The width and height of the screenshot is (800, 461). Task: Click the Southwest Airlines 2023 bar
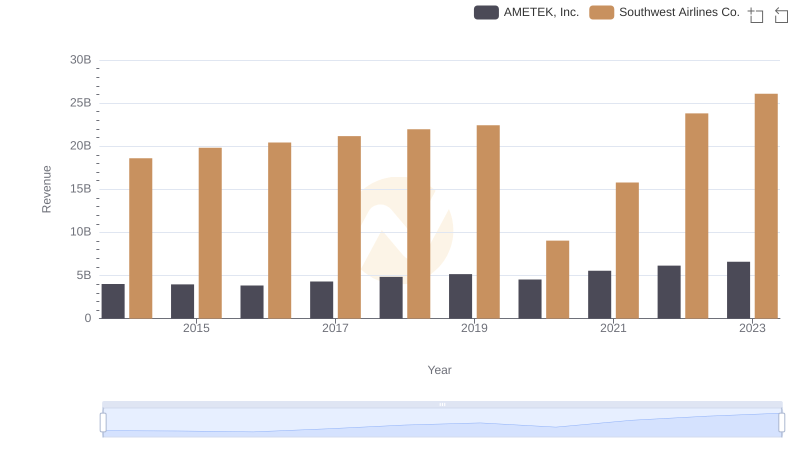[x=766, y=206]
